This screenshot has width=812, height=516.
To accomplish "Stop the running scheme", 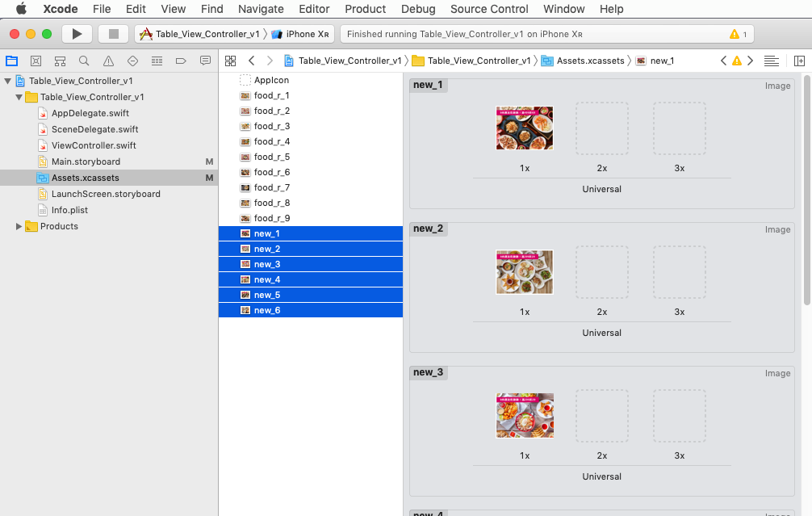I will pos(114,34).
